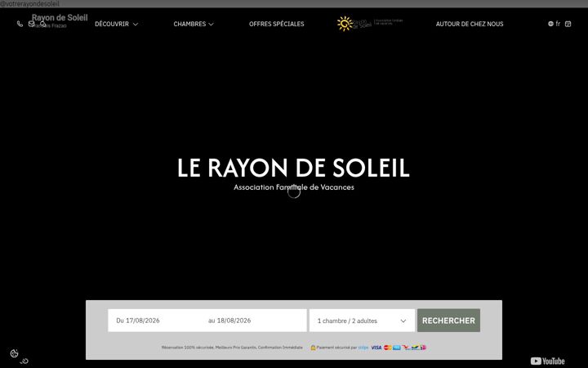The width and height of the screenshot is (588, 368).
Task: Click the YouTube logo
Action: (x=547, y=361)
